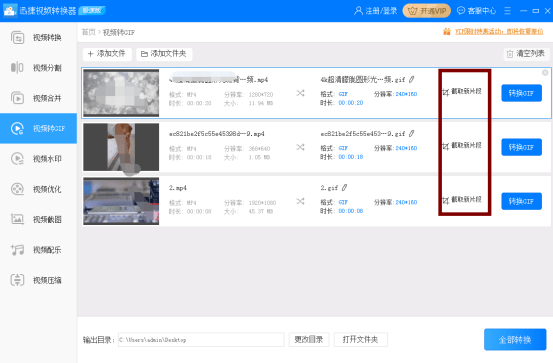This screenshot has width=553, height=363.
Task: Click the GIF format value in first row
Action: [343, 94]
